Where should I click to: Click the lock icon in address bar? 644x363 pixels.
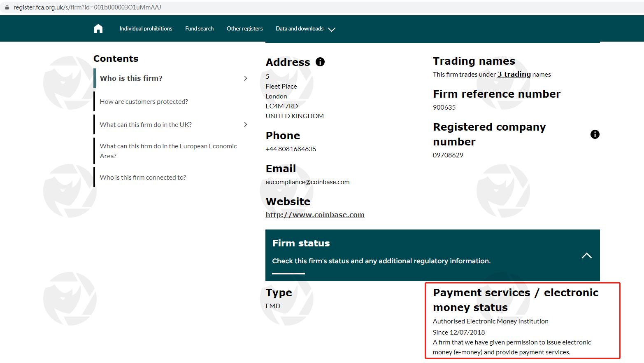pyautogui.click(x=7, y=7)
